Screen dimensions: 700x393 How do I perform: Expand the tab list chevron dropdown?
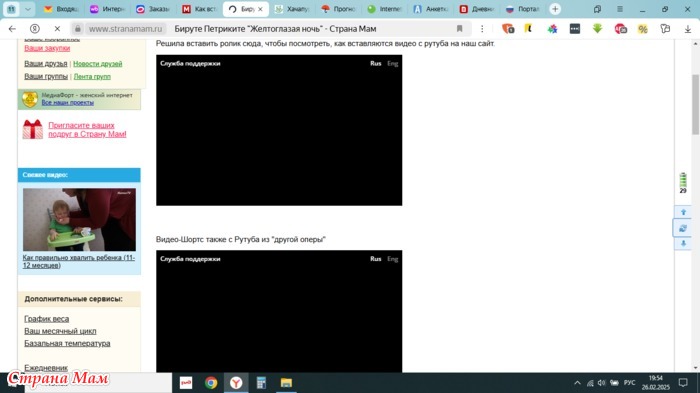28,9
